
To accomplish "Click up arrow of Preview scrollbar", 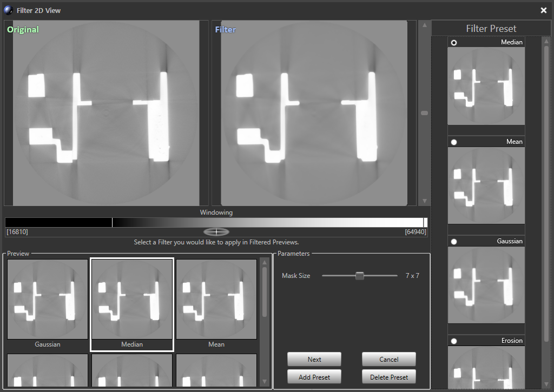I will click(264, 262).
